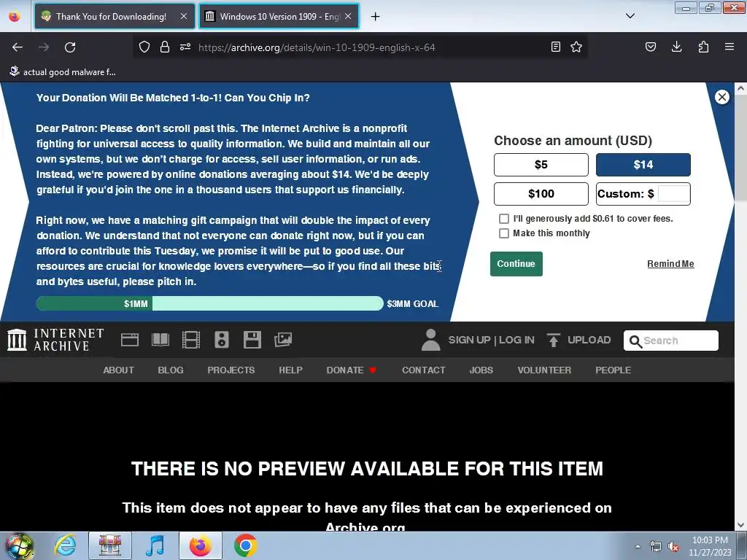
Task: Open Save to Pocket icon
Action: coord(651,47)
